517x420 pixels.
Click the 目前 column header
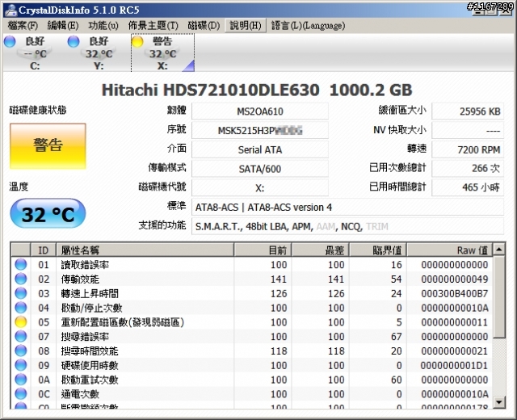(x=263, y=250)
